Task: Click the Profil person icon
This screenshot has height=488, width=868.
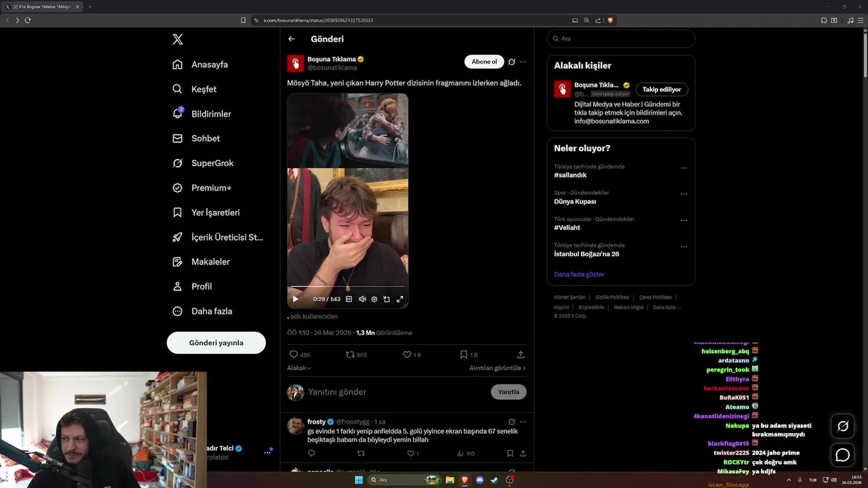Action: point(177,287)
